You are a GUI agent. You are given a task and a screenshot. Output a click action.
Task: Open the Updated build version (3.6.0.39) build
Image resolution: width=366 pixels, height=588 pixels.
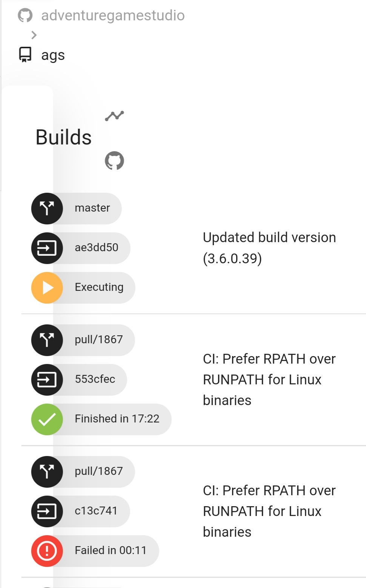269,248
